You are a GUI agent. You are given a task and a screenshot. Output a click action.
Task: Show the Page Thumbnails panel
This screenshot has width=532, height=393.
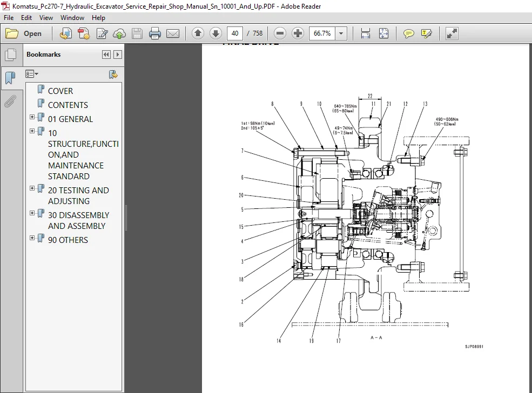click(x=10, y=55)
